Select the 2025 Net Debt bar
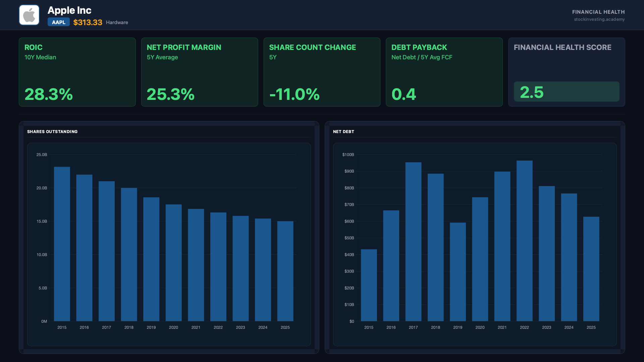644x362 pixels. tap(591, 269)
